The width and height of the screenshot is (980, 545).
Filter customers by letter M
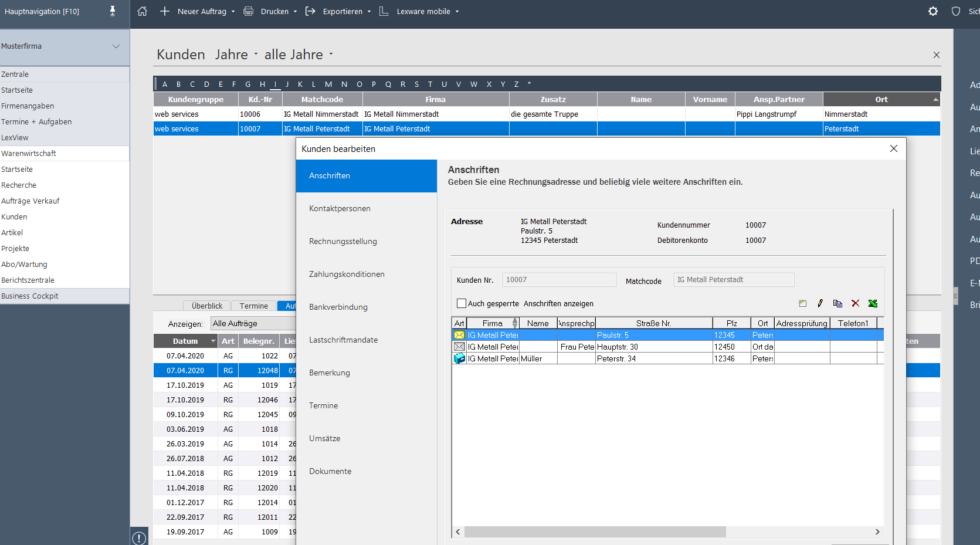click(x=328, y=84)
